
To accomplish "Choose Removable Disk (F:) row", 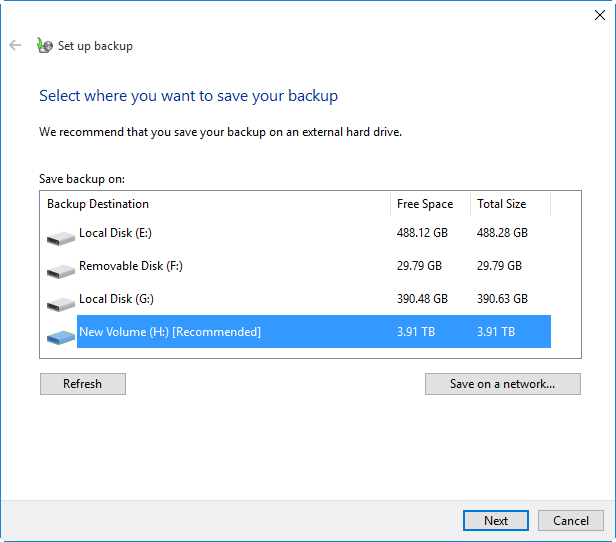I will (x=130, y=266).
